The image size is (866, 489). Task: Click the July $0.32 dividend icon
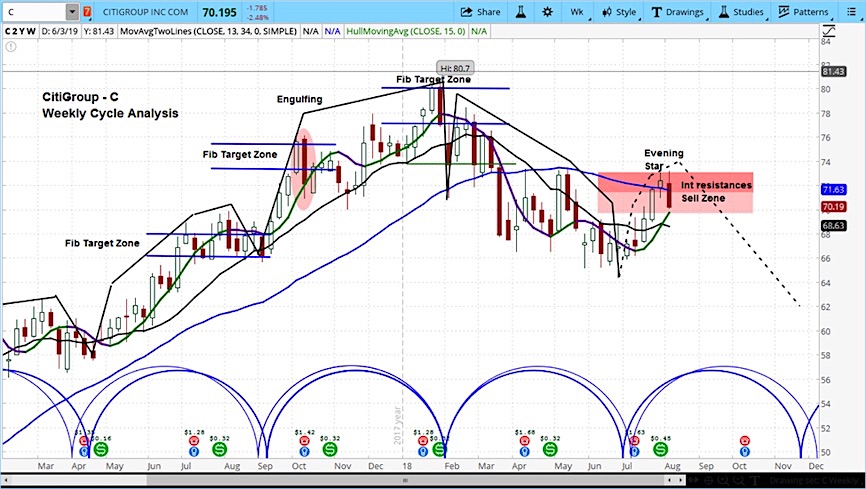tap(219, 449)
